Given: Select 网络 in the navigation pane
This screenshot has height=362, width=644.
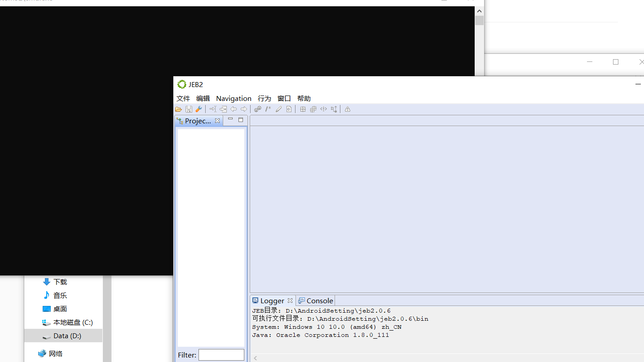Looking at the screenshot, I should click(x=56, y=353).
